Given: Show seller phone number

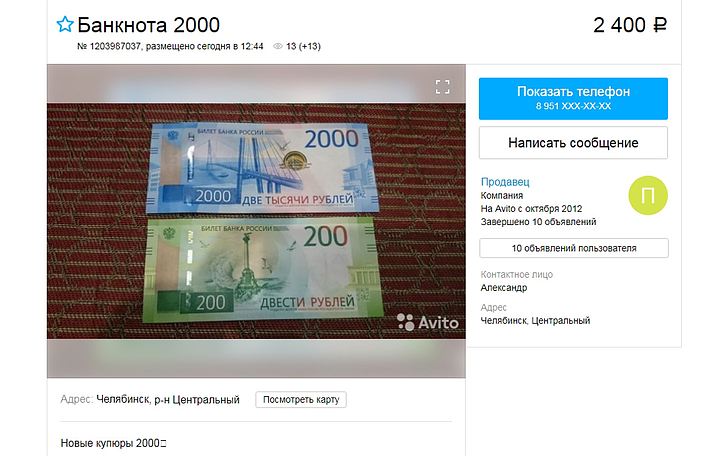Looking at the screenshot, I should 573,99.
